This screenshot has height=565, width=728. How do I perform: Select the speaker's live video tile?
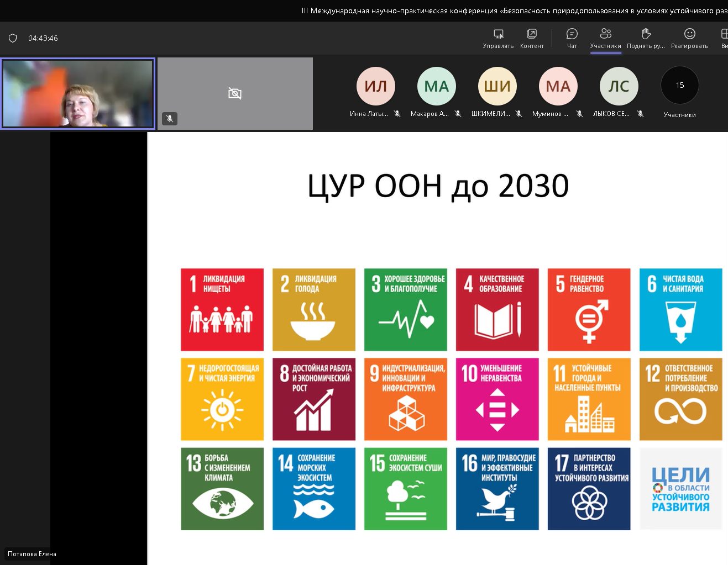(x=78, y=93)
